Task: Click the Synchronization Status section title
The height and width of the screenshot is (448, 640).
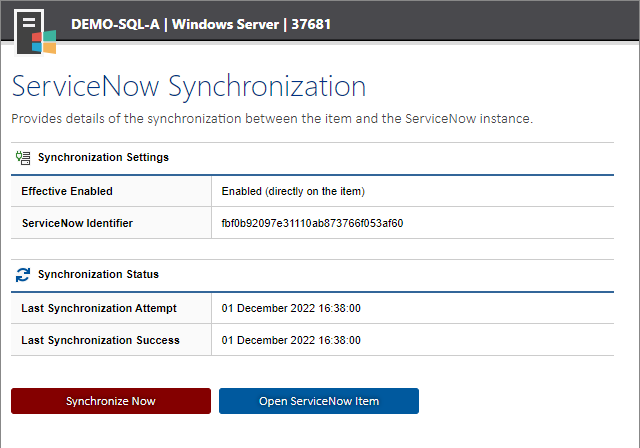Action: 98,274
